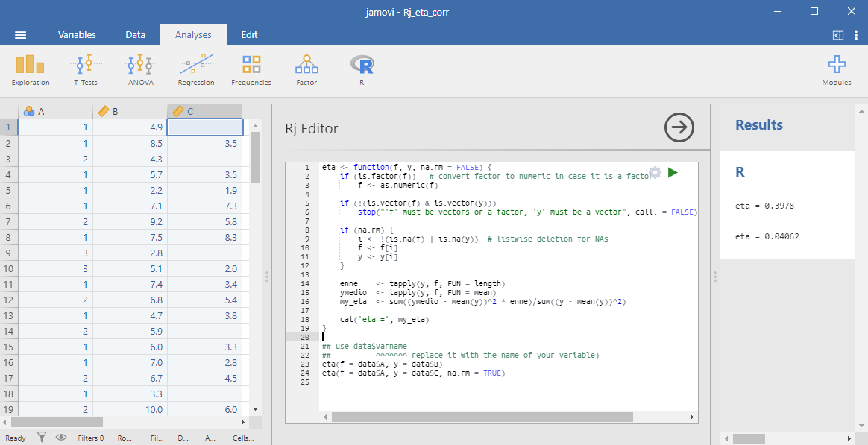Click data grid scroll down arrow
Image resolution: width=868 pixels, height=445 pixels.
[x=255, y=409]
